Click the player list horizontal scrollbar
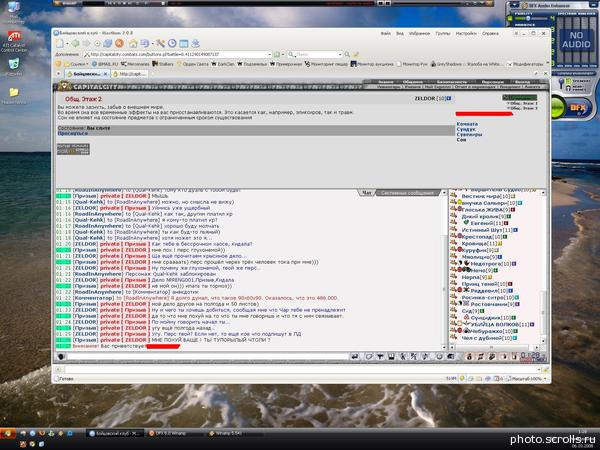The width and height of the screenshot is (600, 450). pyautogui.click(x=496, y=347)
